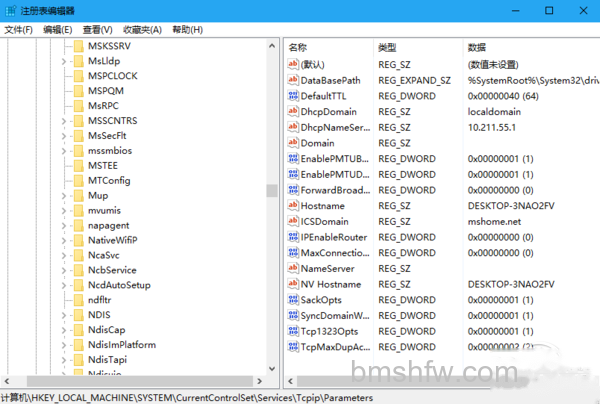
Task: Expand the NdisCap tree node
Action: [64, 330]
